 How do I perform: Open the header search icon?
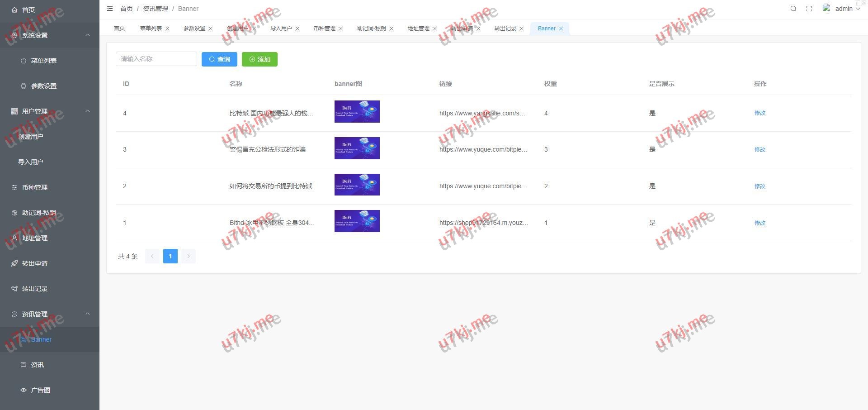pos(793,9)
